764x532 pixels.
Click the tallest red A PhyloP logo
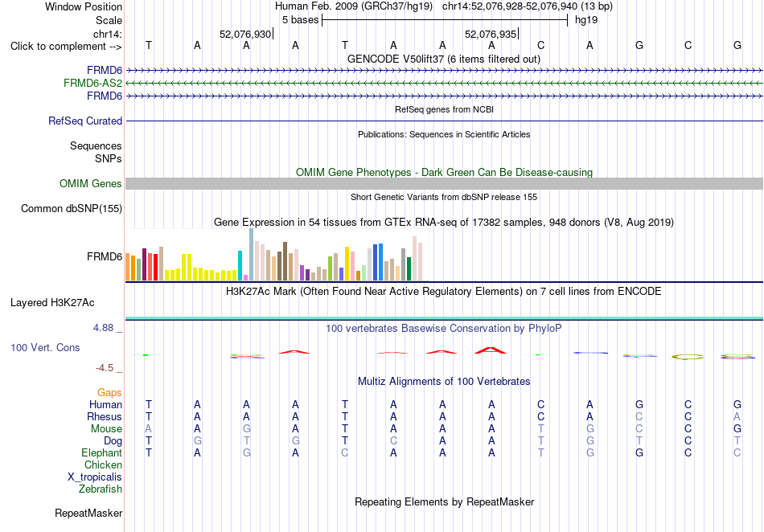click(491, 350)
